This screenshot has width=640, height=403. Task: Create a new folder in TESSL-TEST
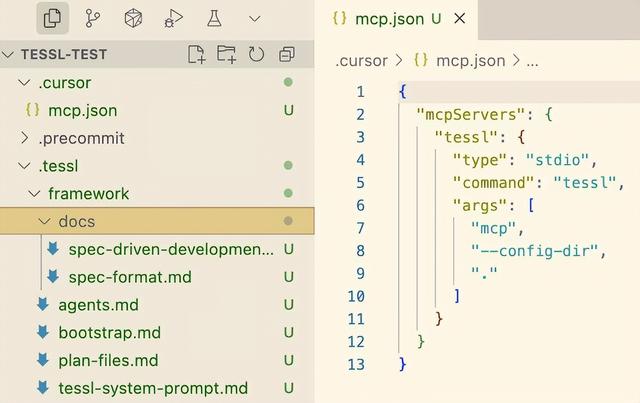coord(227,54)
